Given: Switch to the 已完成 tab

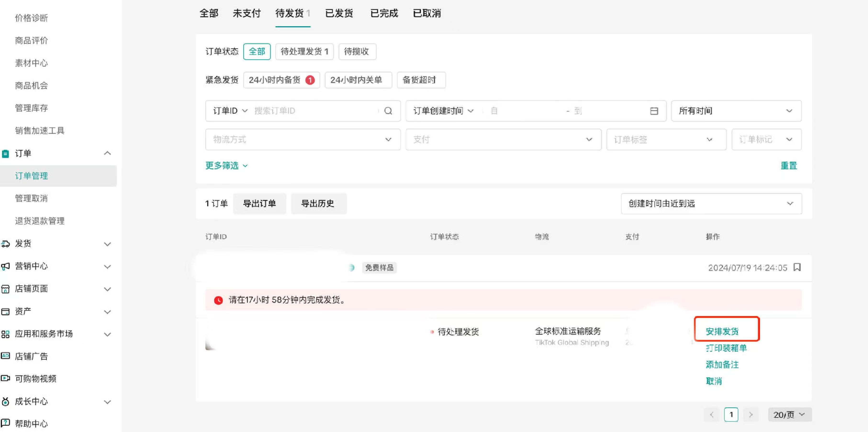Looking at the screenshot, I should (384, 13).
